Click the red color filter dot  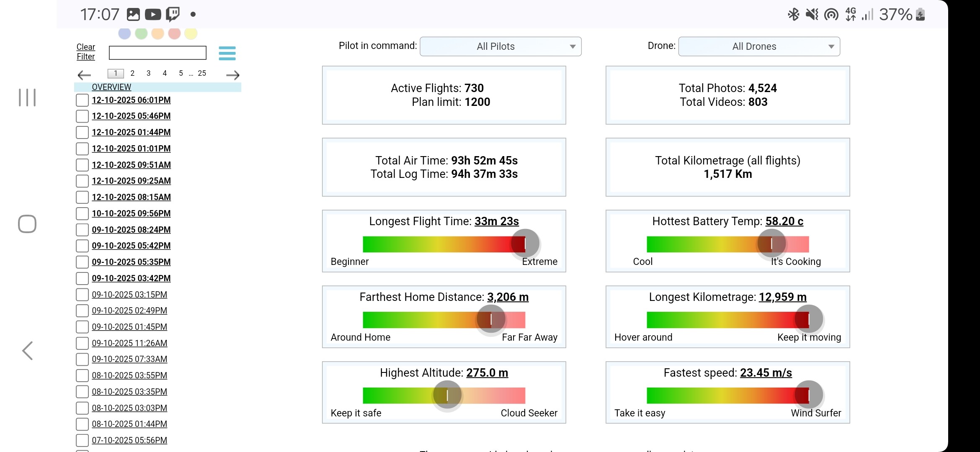(174, 33)
